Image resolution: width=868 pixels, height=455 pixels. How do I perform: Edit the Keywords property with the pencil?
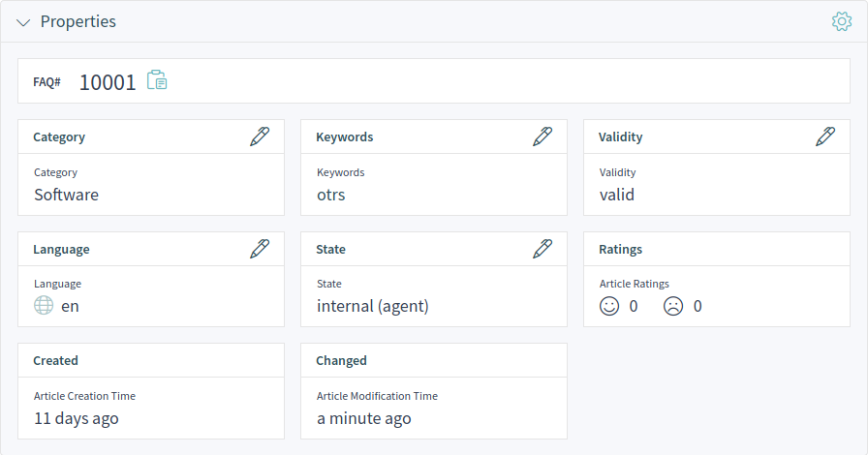(542, 136)
